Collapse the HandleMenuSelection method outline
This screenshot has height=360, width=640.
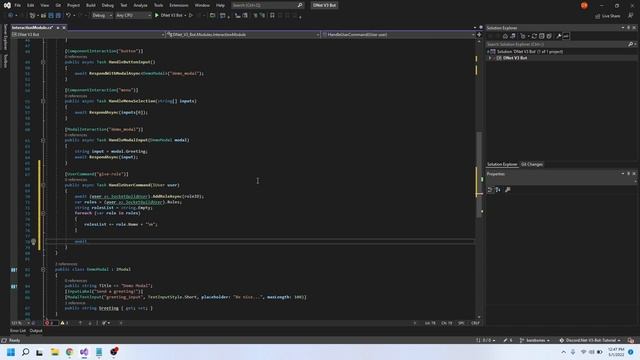[43, 101]
